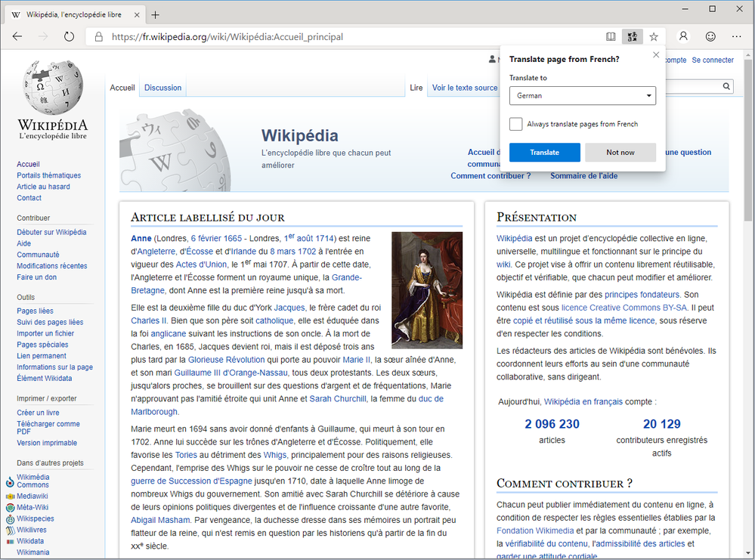This screenshot has width=755, height=560.
Task: Open Pages liées under Outils
Action: 36,311
